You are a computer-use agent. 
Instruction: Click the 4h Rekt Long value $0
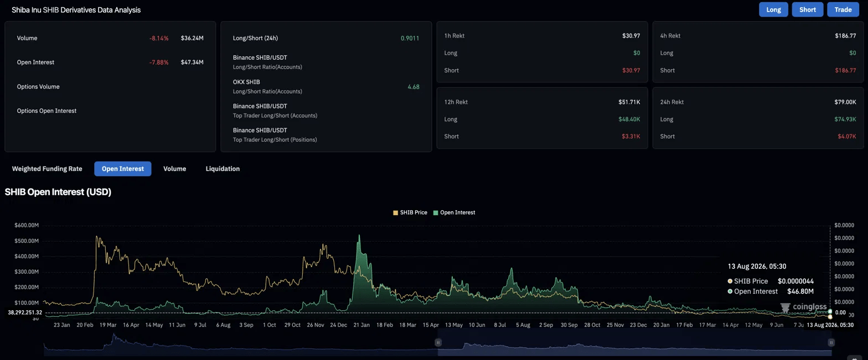coord(852,53)
